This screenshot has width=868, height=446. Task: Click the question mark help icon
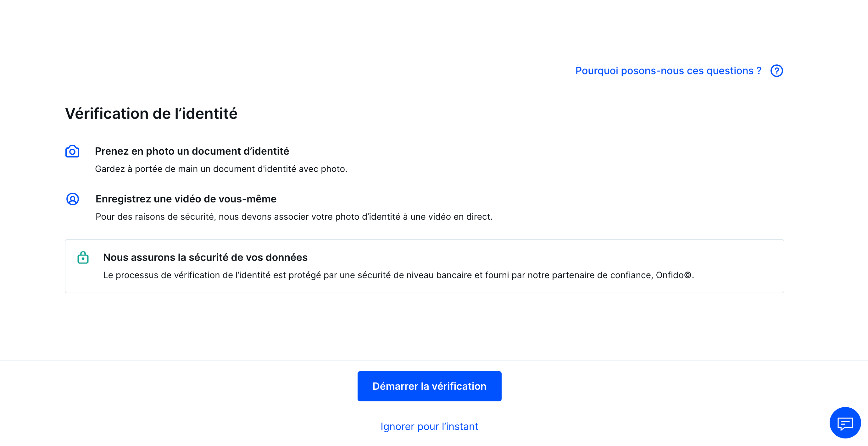pyautogui.click(x=776, y=71)
